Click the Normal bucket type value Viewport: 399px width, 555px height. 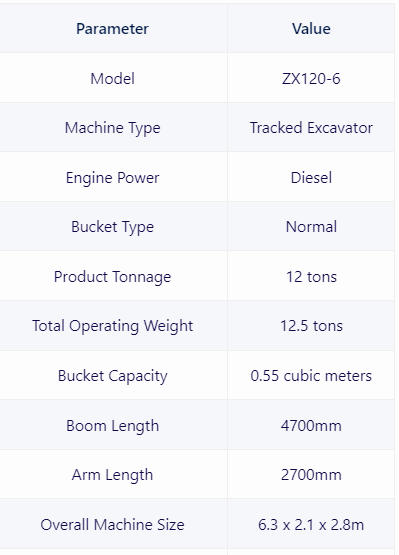tap(311, 227)
